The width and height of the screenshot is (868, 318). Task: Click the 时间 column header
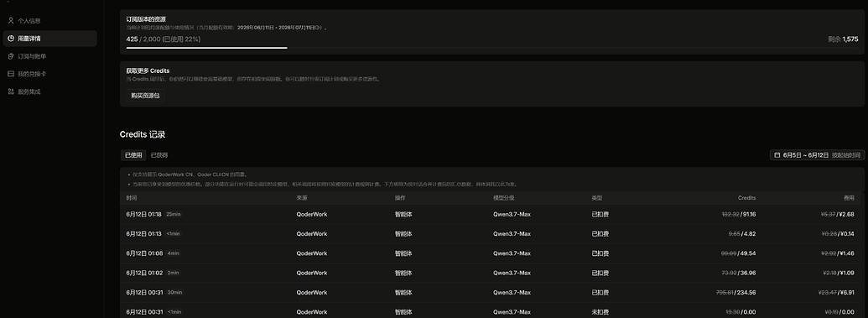131,198
